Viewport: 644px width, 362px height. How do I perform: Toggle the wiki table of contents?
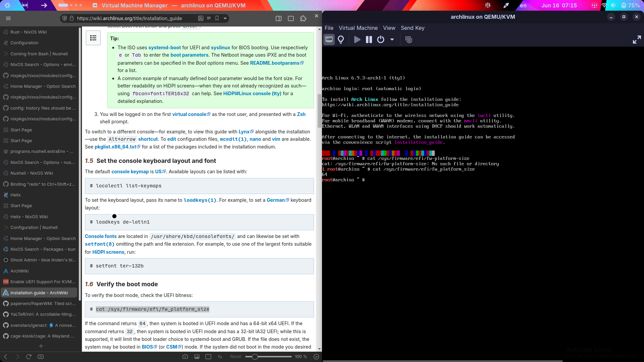[93, 38]
